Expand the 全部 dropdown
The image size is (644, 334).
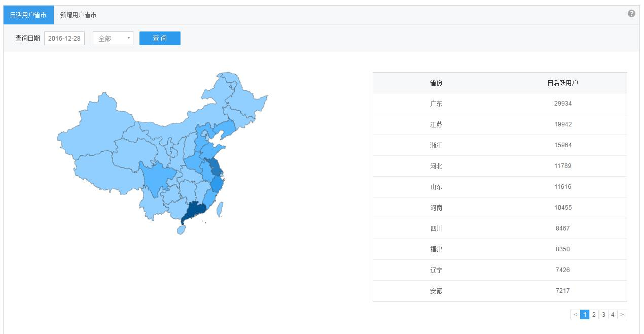click(x=113, y=39)
